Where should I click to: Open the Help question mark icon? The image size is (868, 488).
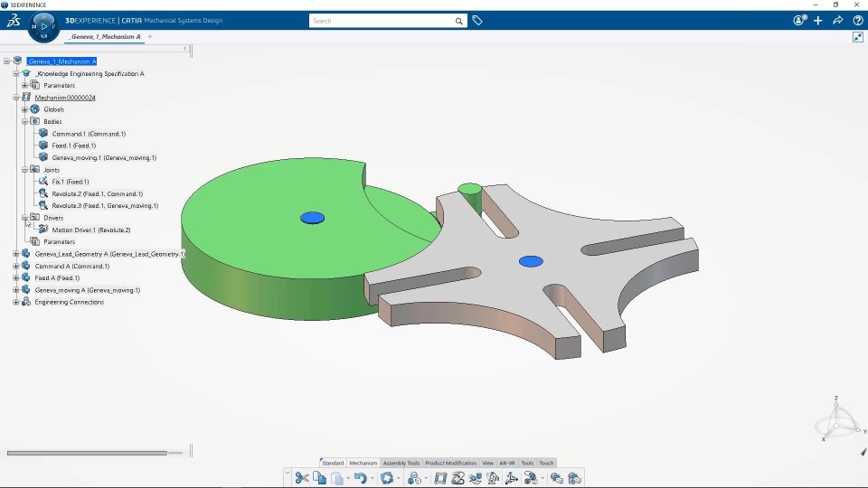[858, 21]
